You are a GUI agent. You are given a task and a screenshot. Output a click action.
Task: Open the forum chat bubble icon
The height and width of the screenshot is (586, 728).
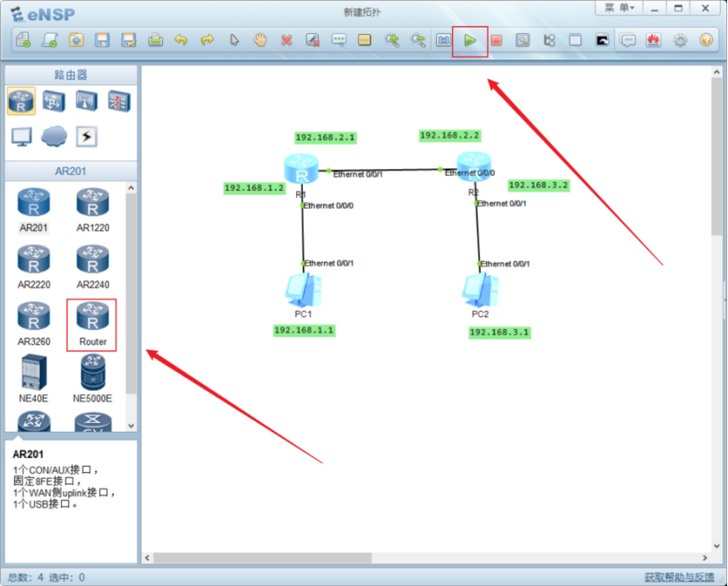(x=628, y=40)
